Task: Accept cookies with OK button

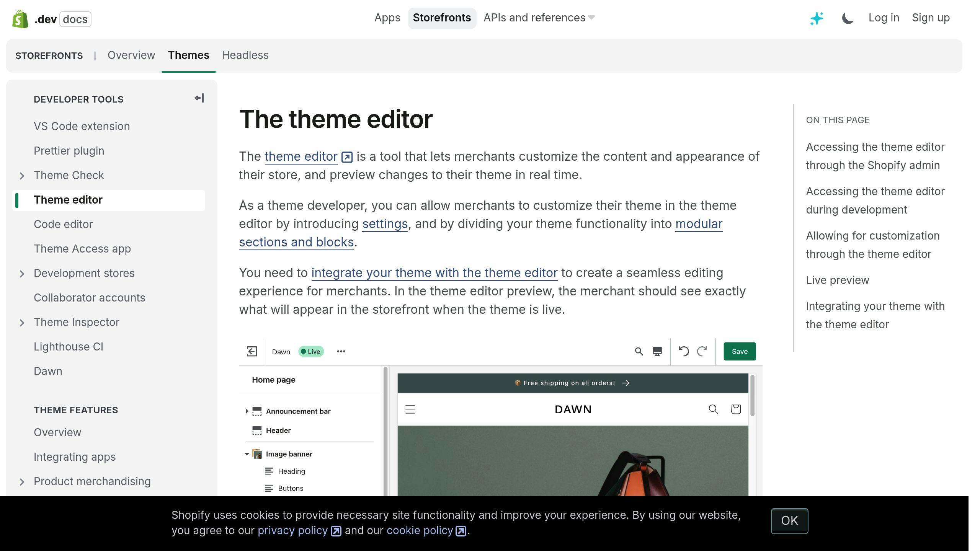Action: pos(789,521)
